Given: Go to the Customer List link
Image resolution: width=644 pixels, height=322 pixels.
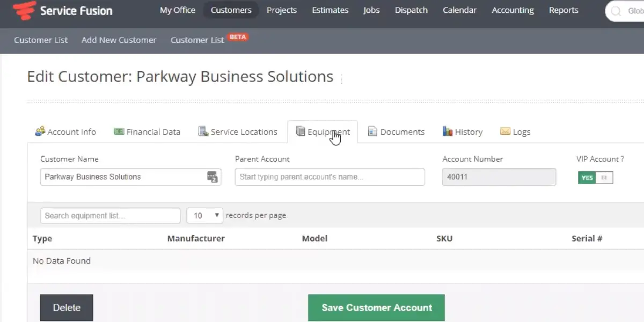Looking at the screenshot, I should pyautogui.click(x=41, y=40).
